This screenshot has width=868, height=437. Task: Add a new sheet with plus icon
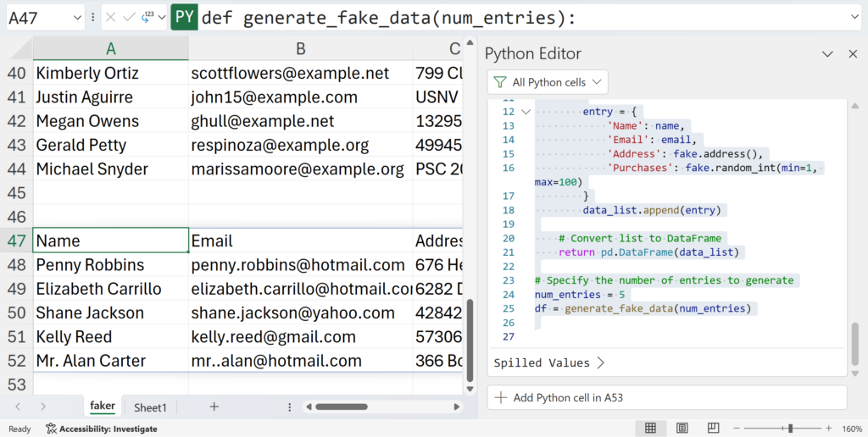[x=214, y=407]
